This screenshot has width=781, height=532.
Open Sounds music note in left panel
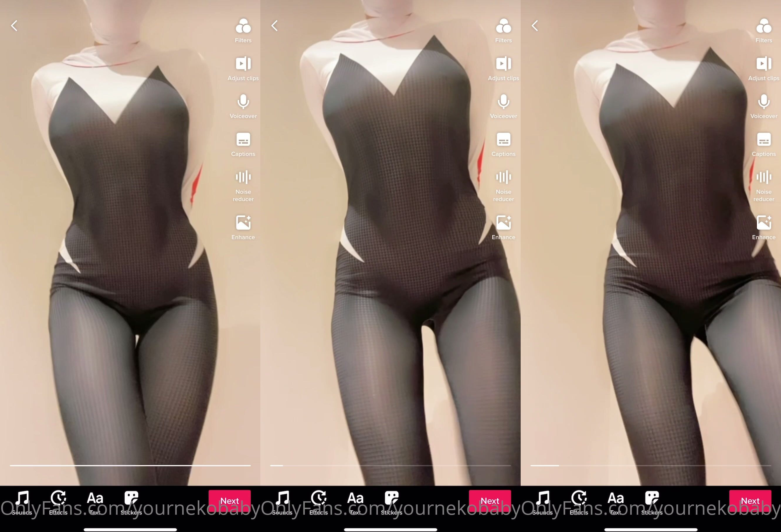tap(22, 498)
